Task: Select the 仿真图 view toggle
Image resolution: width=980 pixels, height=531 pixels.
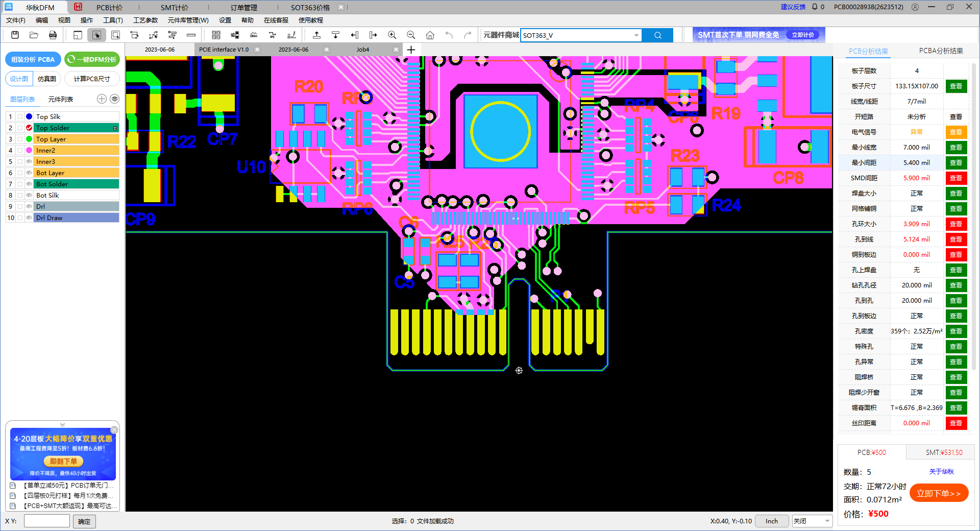Action: coord(47,79)
